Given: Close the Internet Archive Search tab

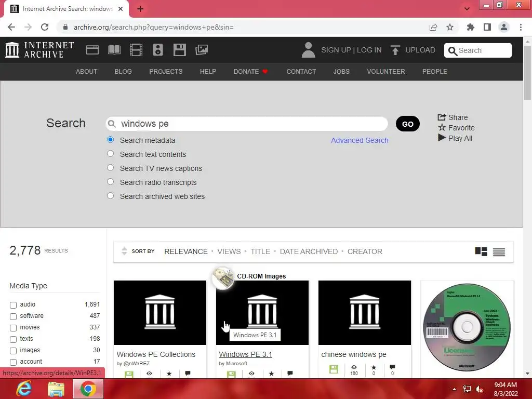Looking at the screenshot, I should [121, 9].
